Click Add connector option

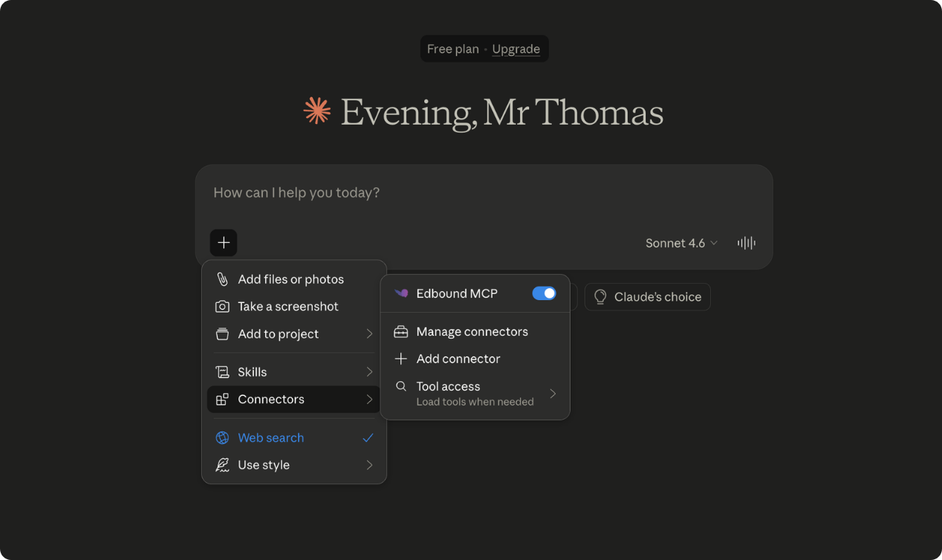(458, 359)
